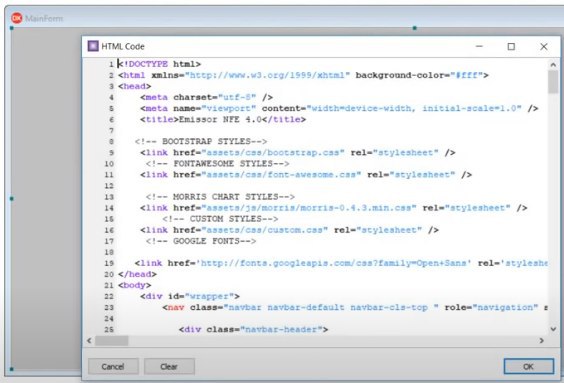
Task: Minimize the HTML Code dialog
Action: pyautogui.click(x=479, y=46)
